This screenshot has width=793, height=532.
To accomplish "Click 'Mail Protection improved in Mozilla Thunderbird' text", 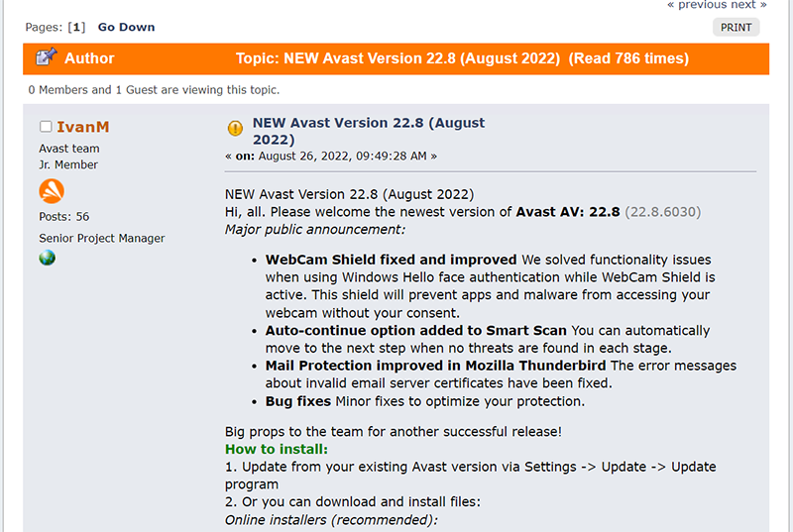I will pyautogui.click(x=435, y=366).
